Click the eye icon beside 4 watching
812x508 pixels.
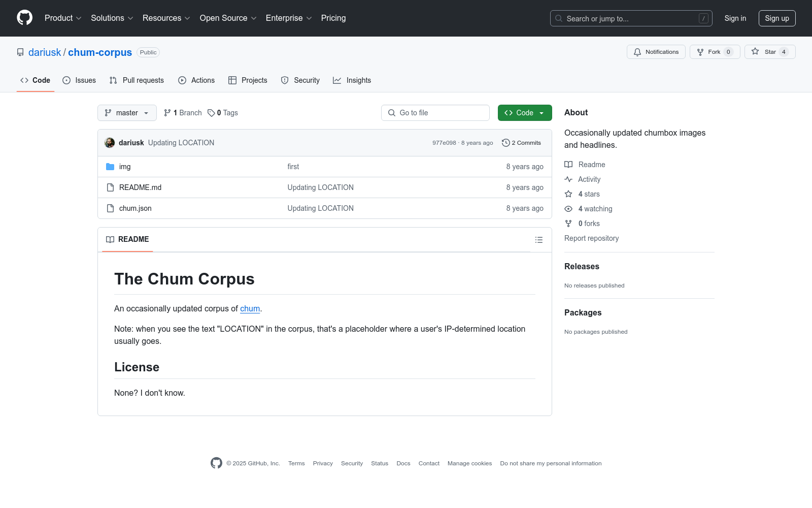(x=568, y=209)
